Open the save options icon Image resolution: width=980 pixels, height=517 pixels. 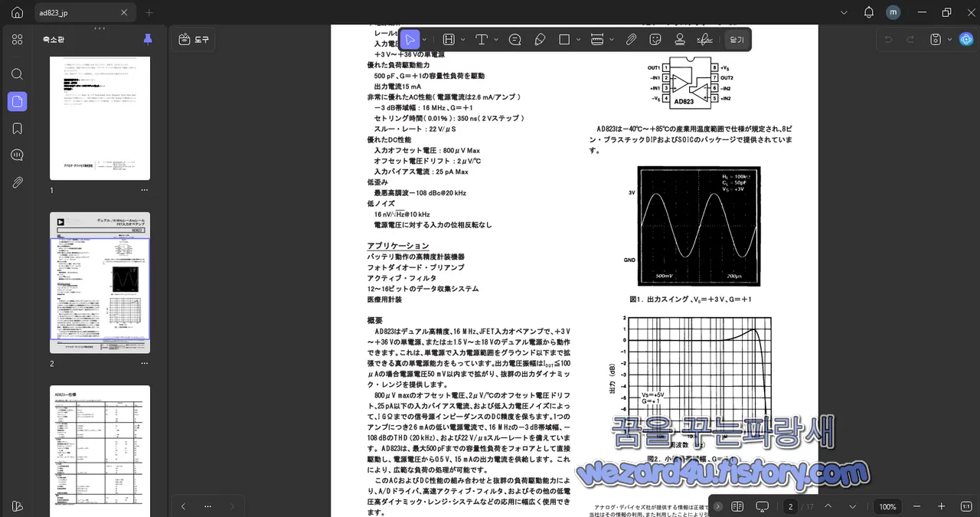click(936, 39)
